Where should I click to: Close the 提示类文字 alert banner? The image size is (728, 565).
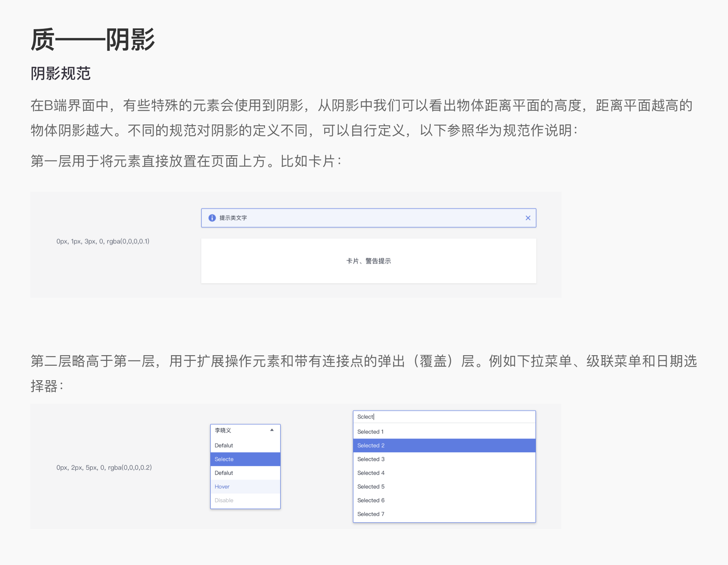(528, 218)
